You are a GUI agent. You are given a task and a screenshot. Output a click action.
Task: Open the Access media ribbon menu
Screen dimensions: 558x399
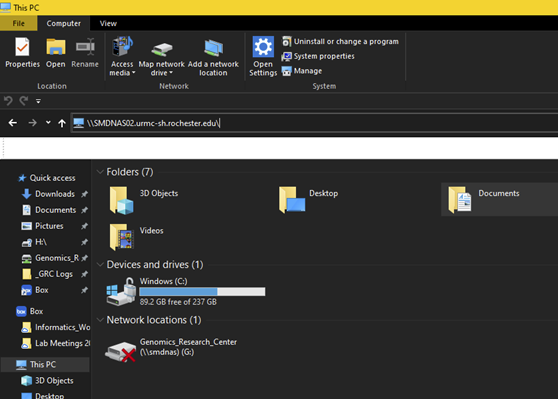(x=122, y=56)
